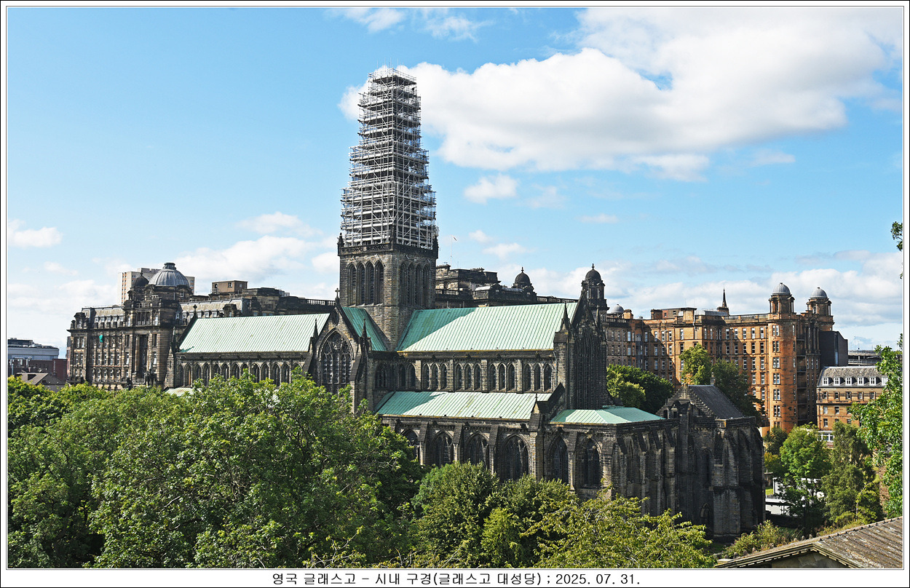Click the lower green aisle roof
910x588 pixels.
click(459, 405)
